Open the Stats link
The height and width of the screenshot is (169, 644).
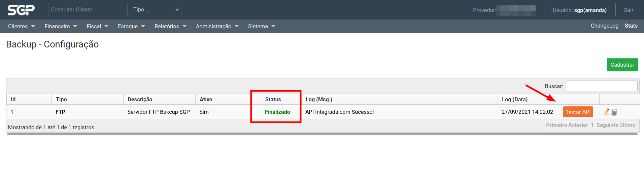pos(631,26)
